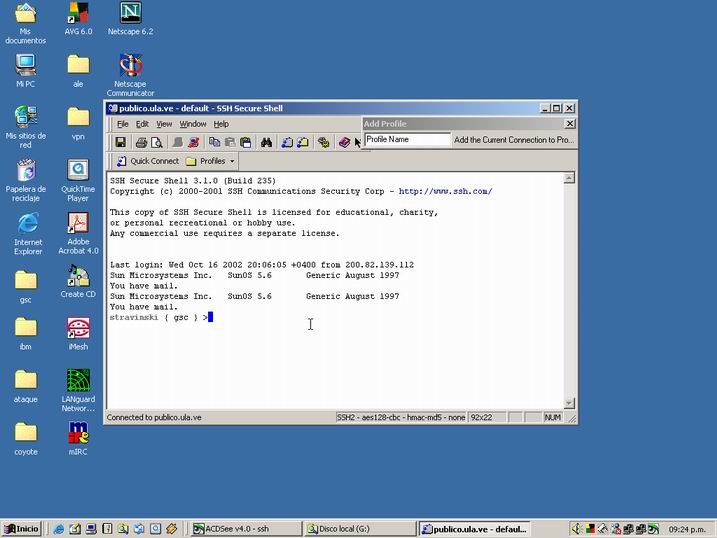Select the LANguard Network scanner icon
Image resolution: width=717 pixels, height=538 pixels.
[x=78, y=390]
